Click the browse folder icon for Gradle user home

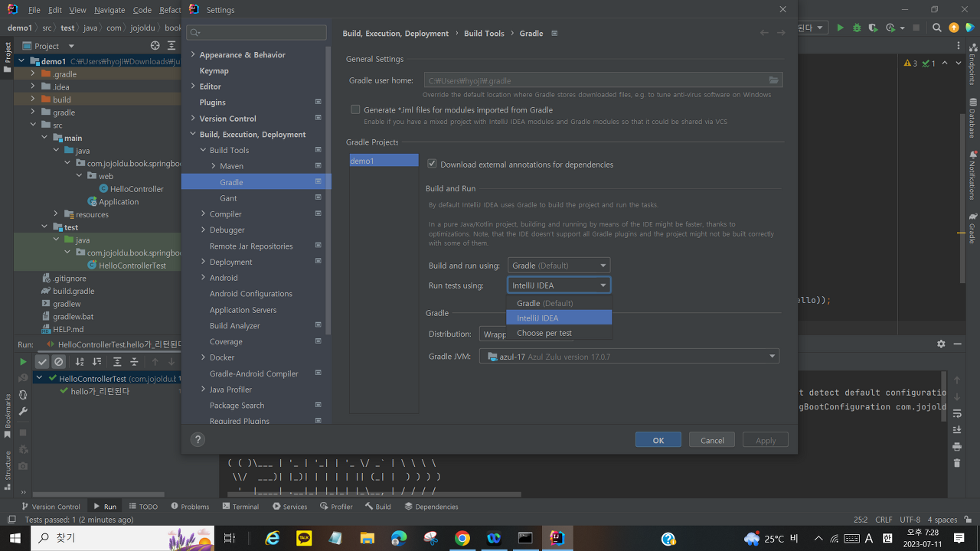click(x=773, y=80)
